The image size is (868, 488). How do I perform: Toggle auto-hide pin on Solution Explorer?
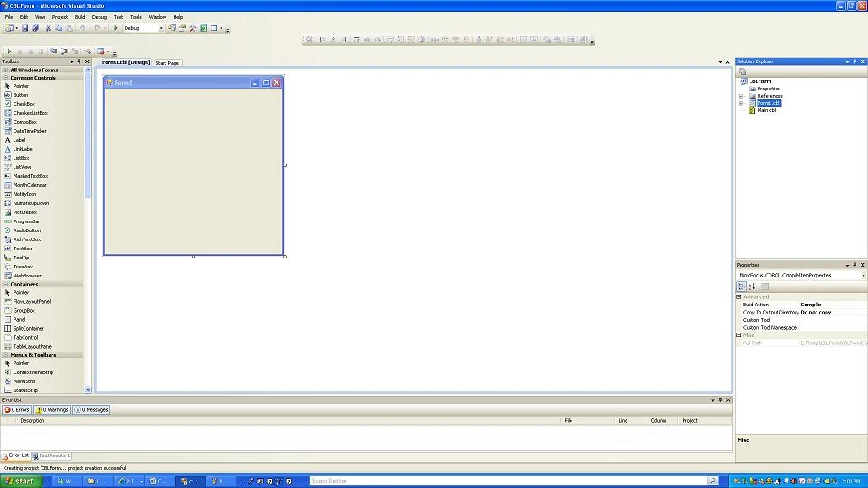coord(854,61)
